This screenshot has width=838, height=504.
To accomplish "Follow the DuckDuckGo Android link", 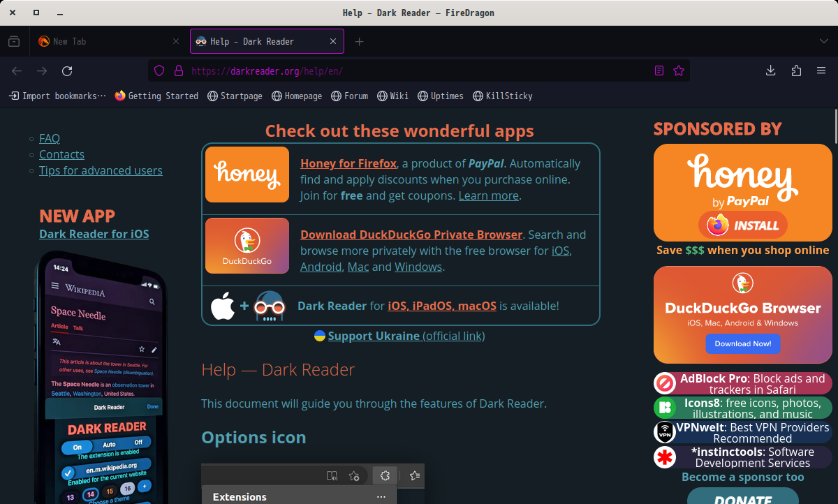I will click(x=321, y=267).
